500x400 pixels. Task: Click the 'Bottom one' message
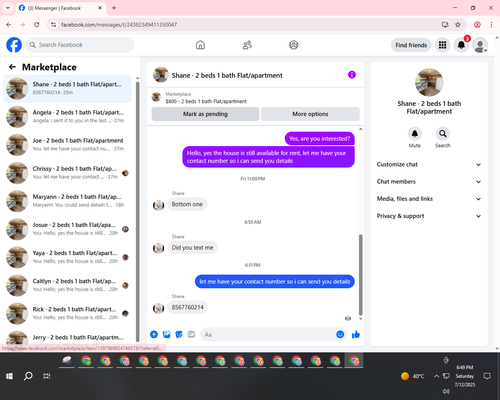pos(187,204)
